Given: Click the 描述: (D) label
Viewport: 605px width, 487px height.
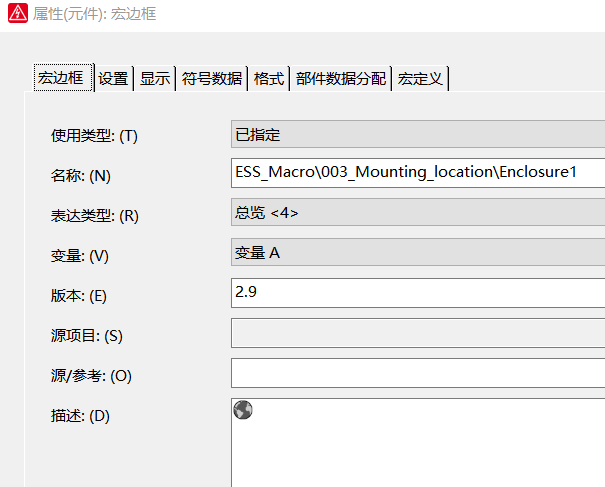Looking at the screenshot, I should [80, 416].
